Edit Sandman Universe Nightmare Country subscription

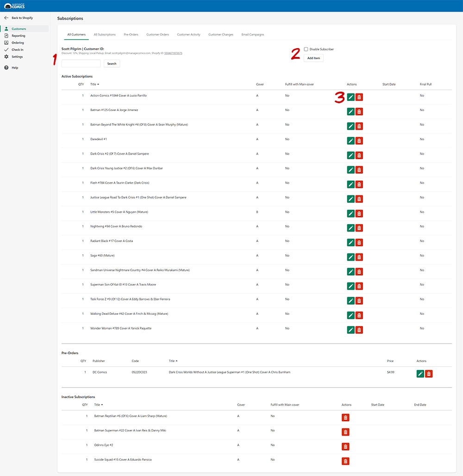pyautogui.click(x=350, y=272)
